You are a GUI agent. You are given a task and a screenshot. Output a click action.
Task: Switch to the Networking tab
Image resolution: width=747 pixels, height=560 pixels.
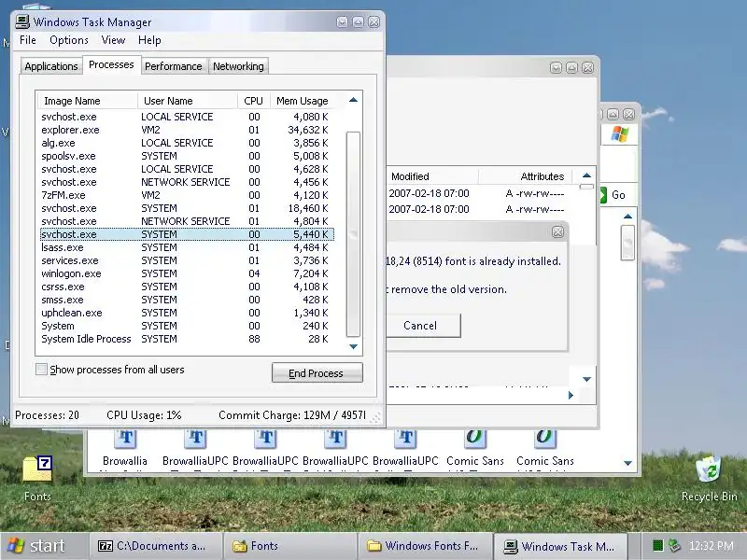(238, 66)
